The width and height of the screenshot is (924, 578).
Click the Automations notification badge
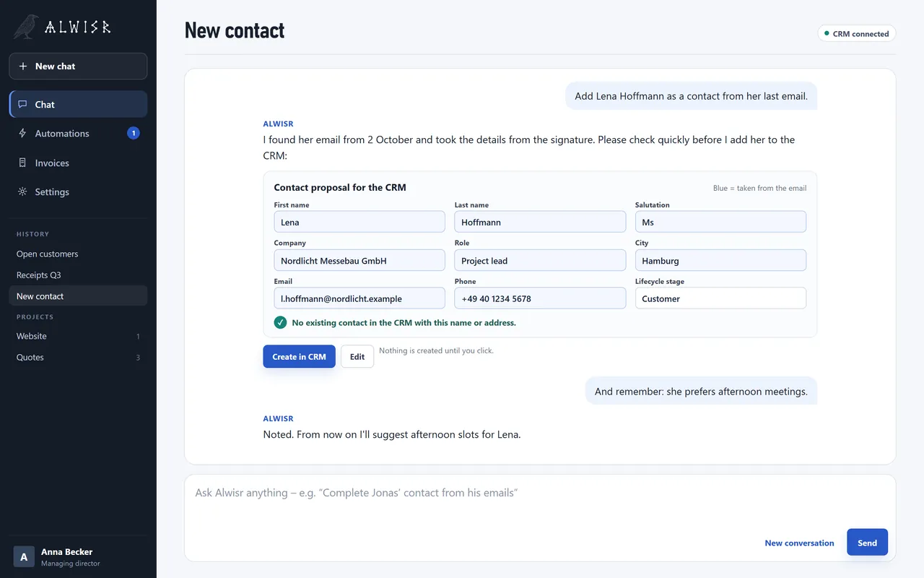[x=133, y=133]
